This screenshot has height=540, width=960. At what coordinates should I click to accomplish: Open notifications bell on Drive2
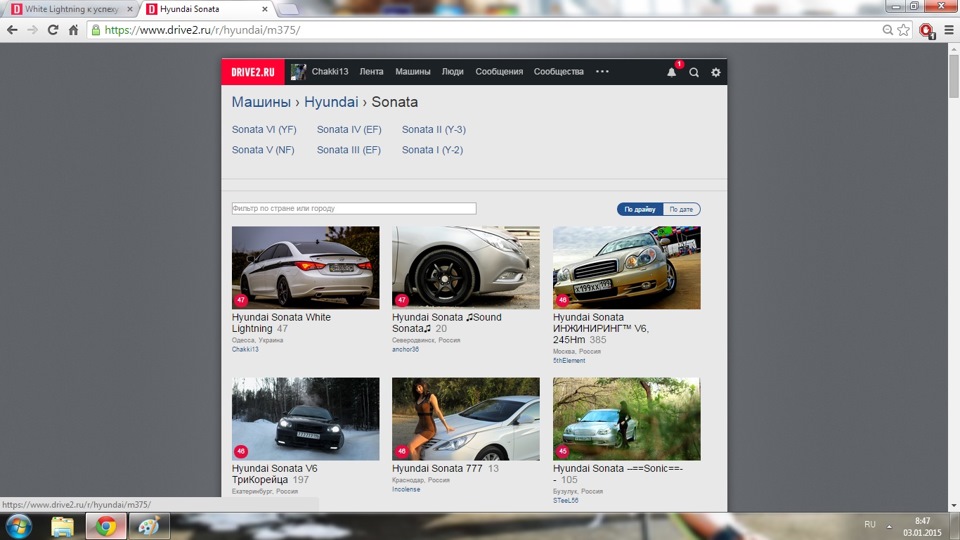click(x=672, y=72)
